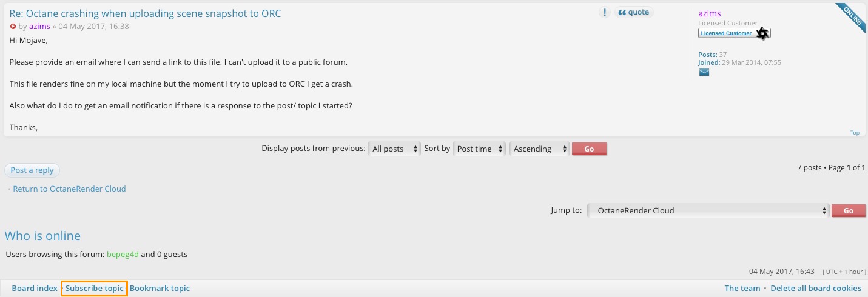The height and width of the screenshot is (297, 868).
Task: Open 'The team' footer link
Action: (x=742, y=289)
